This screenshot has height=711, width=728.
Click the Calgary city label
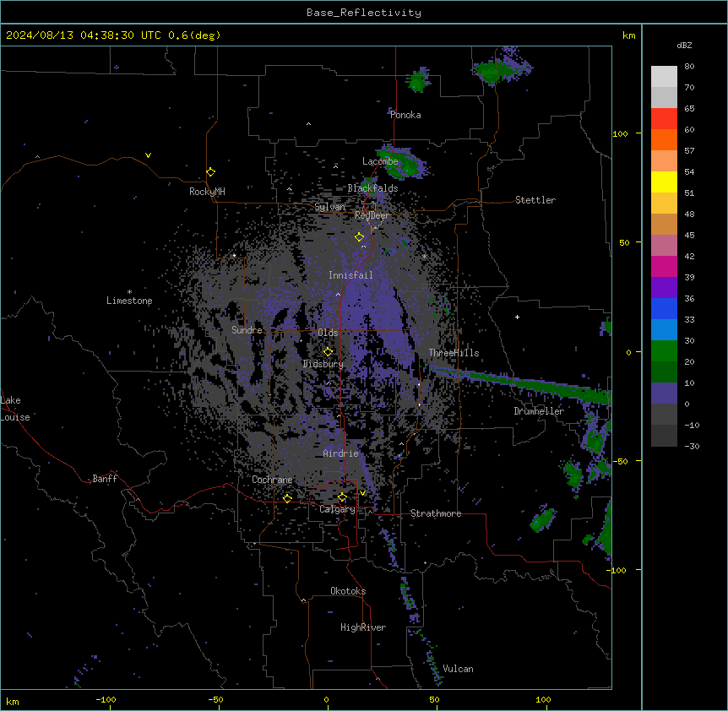point(337,509)
